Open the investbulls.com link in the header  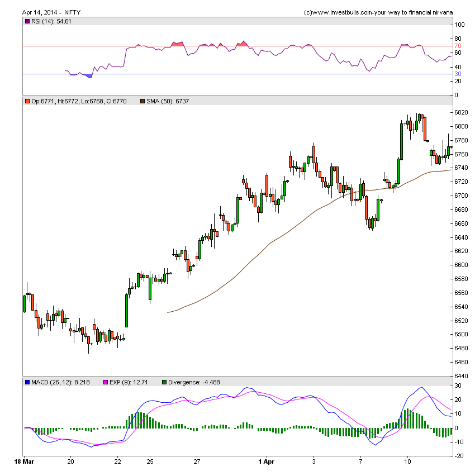[x=378, y=12]
